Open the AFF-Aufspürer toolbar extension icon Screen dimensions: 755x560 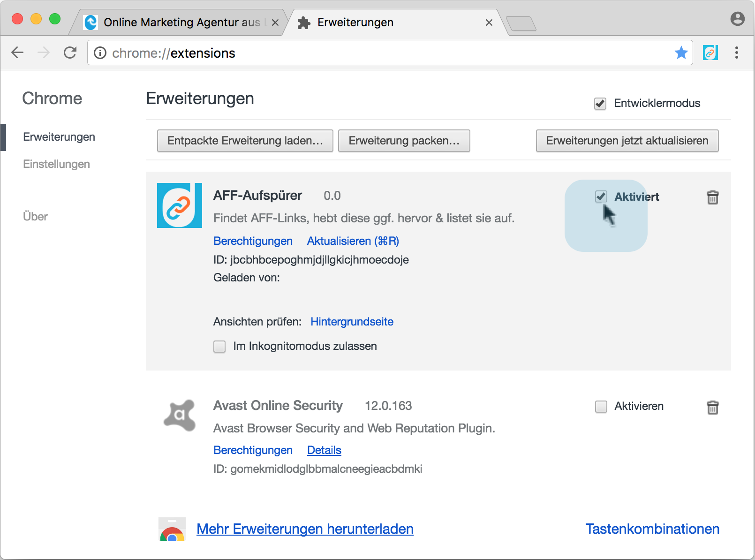click(710, 53)
